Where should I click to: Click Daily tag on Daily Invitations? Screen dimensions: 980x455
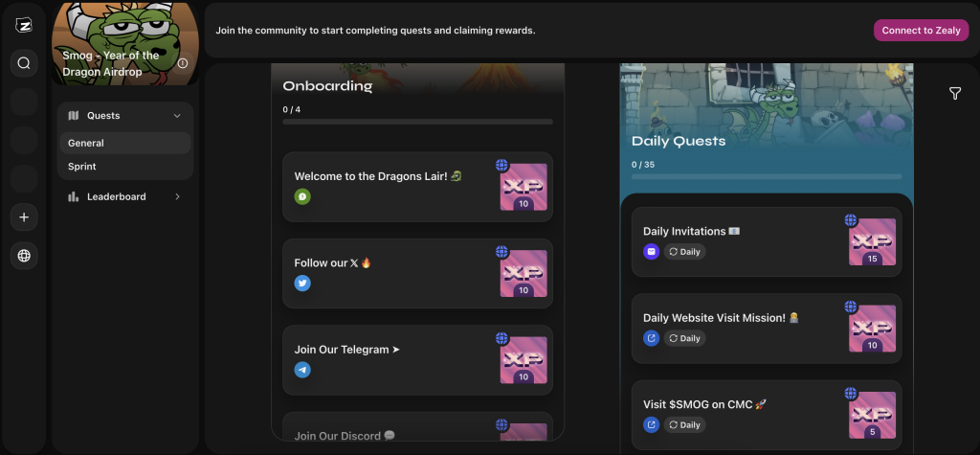tap(684, 252)
